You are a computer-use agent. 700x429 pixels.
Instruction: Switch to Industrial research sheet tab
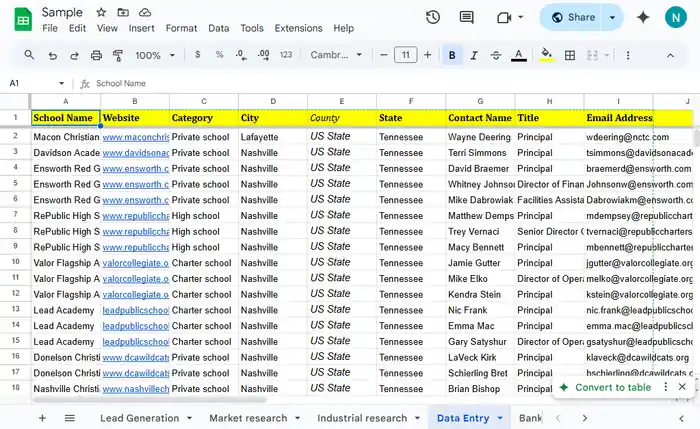362,418
